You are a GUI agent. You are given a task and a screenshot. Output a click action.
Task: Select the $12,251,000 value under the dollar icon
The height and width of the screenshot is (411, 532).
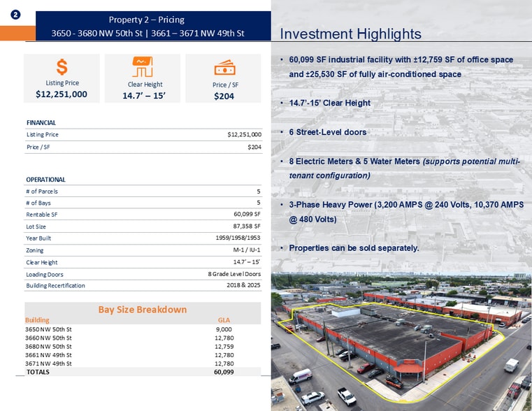click(62, 94)
